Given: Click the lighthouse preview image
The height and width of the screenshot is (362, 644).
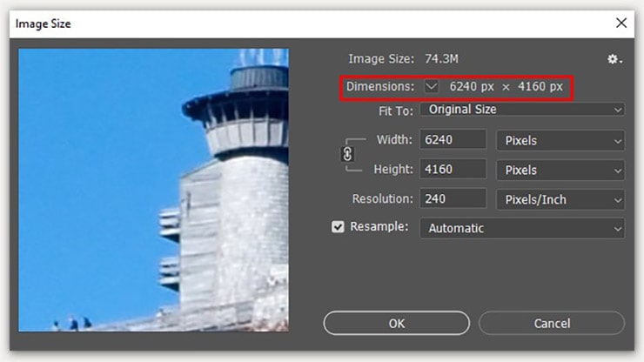Looking at the screenshot, I should click(x=153, y=190).
